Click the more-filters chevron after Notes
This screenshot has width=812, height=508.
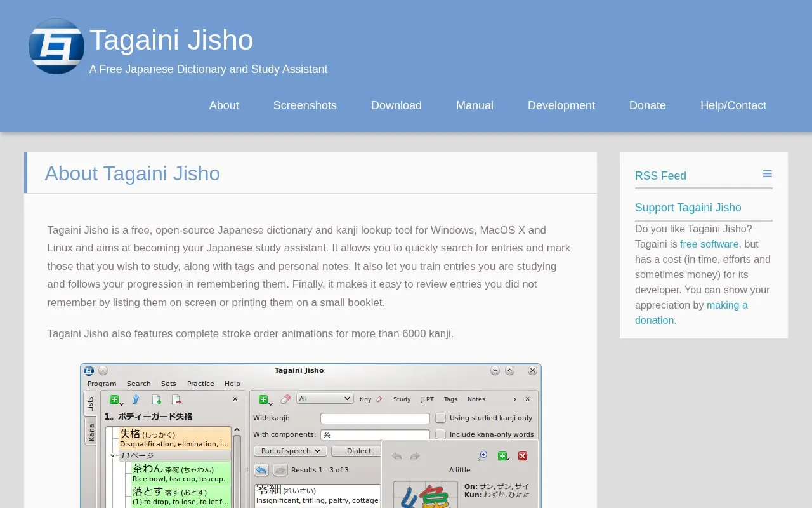click(515, 399)
